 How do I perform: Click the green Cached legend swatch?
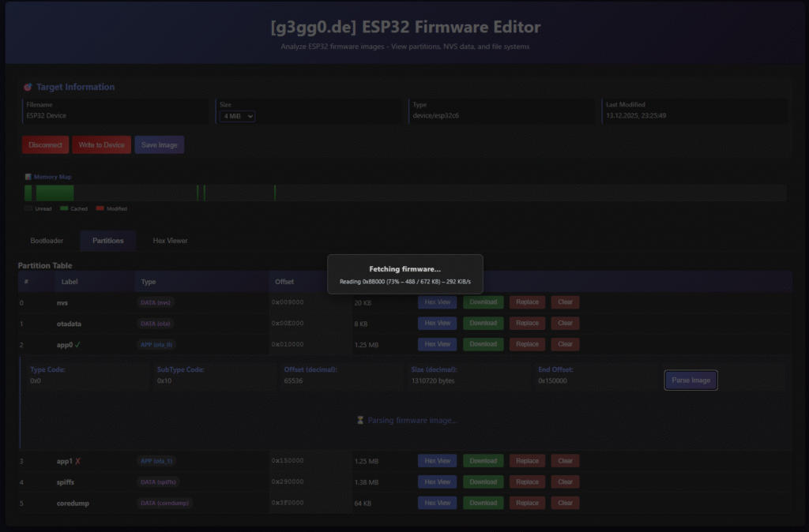pyautogui.click(x=65, y=208)
